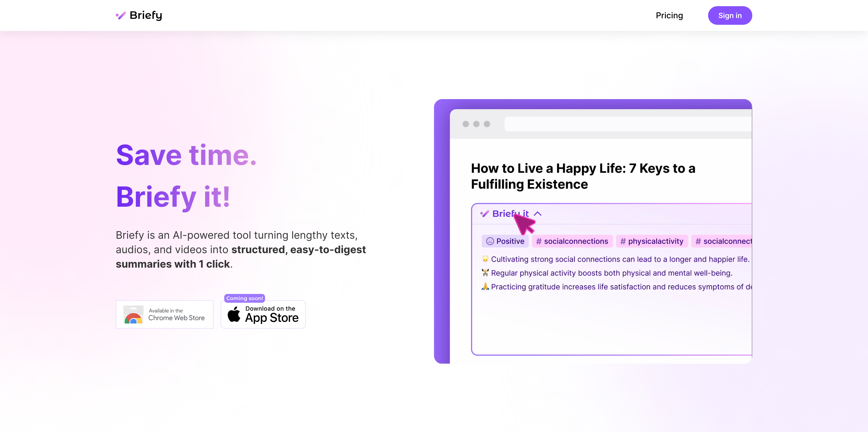Click the smiley face sentiment icon
The height and width of the screenshot is (432, 868).
(490, 241)
